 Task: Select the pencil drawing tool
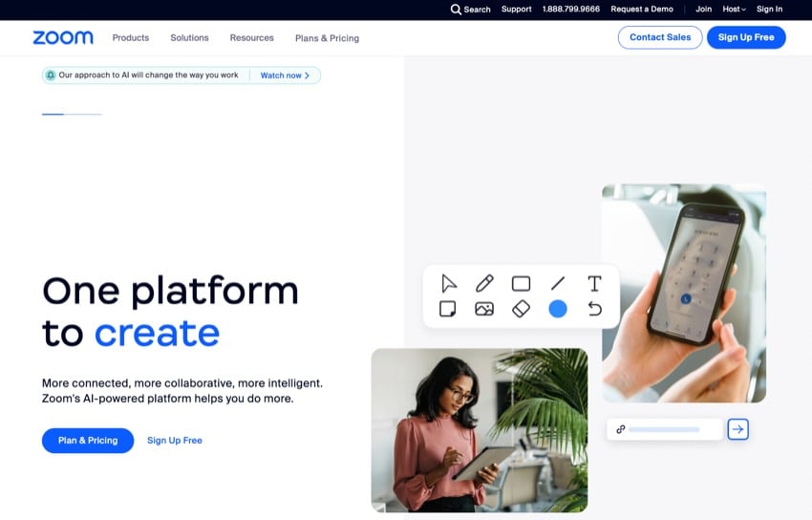(x=484, y=284)
